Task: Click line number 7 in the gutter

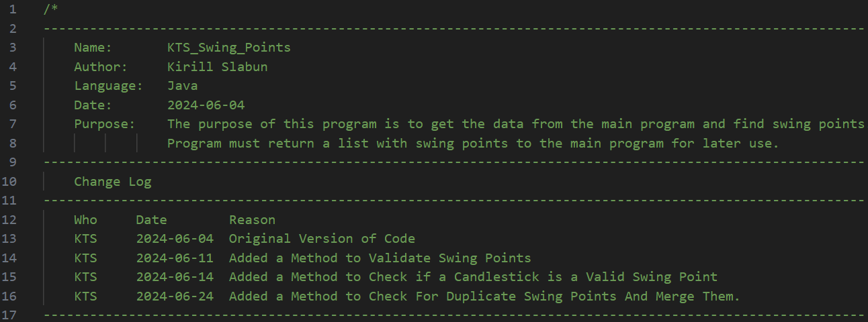Action: point(13,124)
